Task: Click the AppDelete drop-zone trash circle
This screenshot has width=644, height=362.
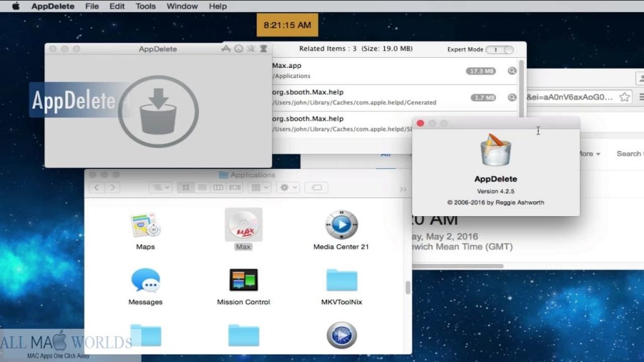Action: click(x=158, y=112)
